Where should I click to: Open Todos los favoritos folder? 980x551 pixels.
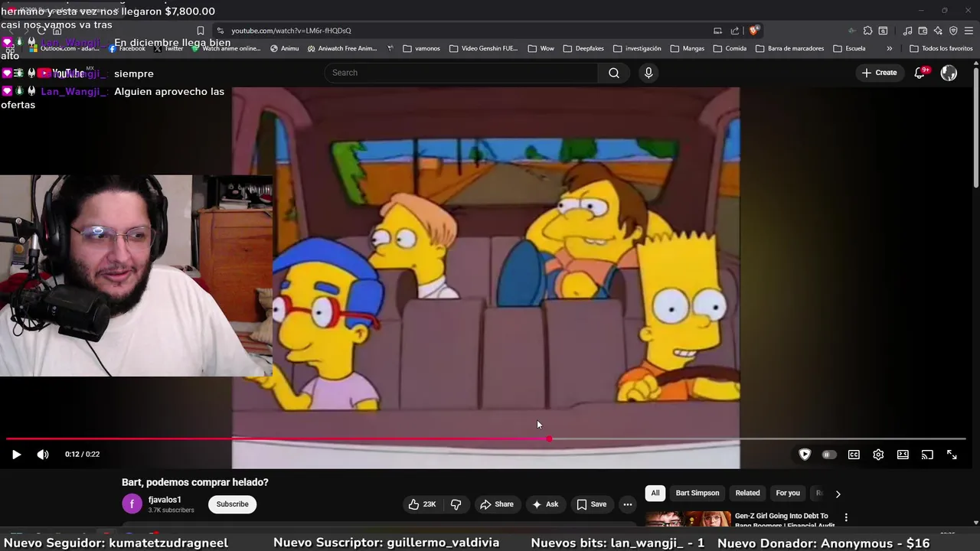941,48
